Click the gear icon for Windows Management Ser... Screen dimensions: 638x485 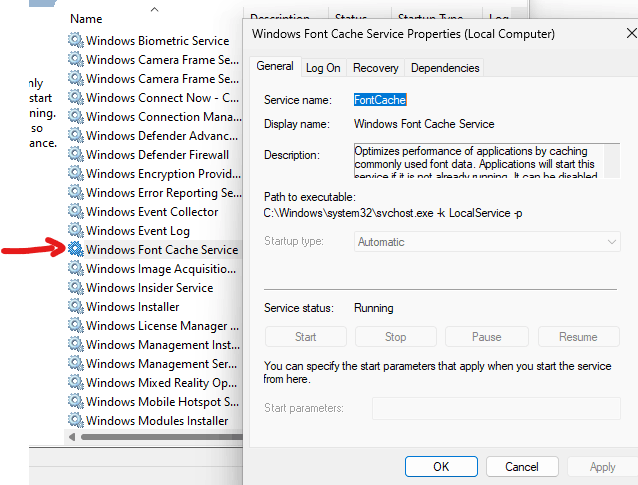coord(76,363)
